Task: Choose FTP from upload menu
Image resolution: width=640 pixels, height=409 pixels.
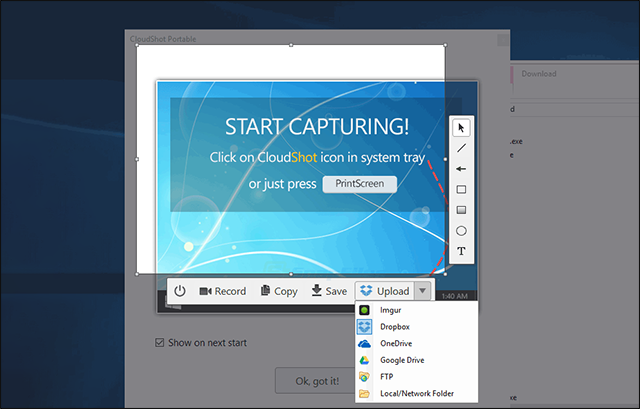Action: click(x=416, y=377)
